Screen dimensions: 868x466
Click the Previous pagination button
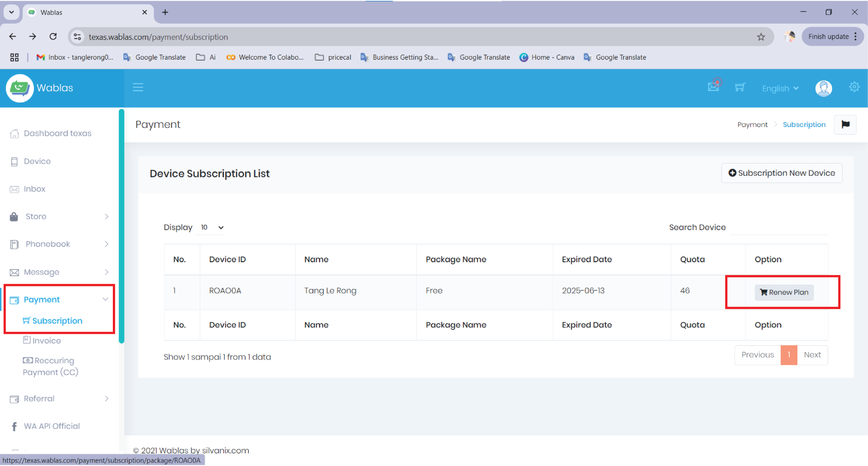coord(757,355)
